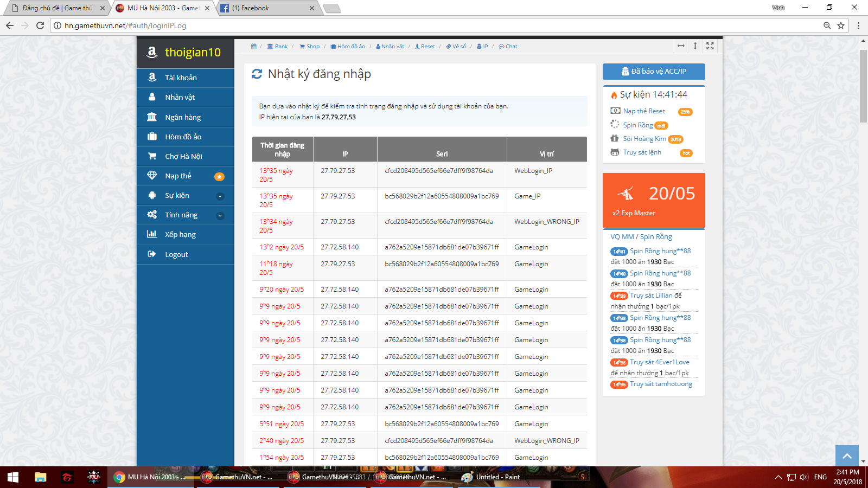Open File Explorer from the taskbar
Screen dimensions: 868x488
(40, 477)
